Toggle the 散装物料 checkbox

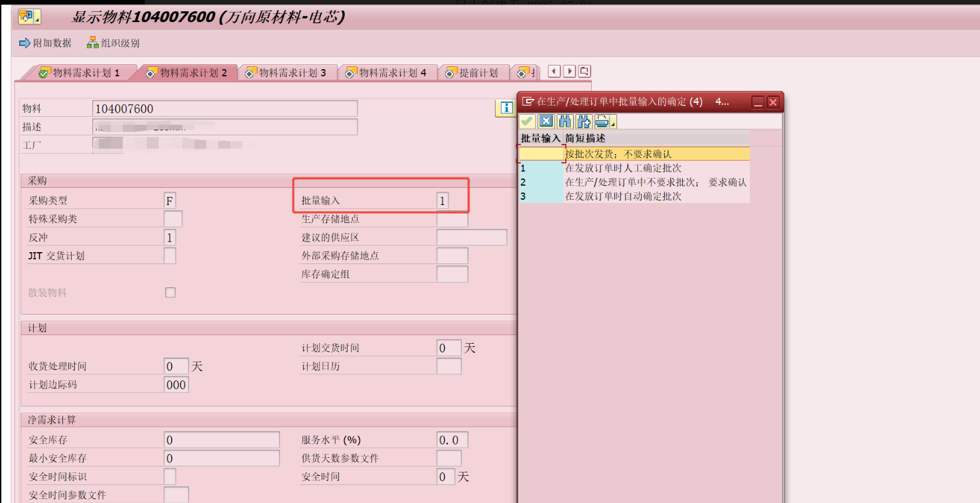pyautogui.click(x=171, y=293)
